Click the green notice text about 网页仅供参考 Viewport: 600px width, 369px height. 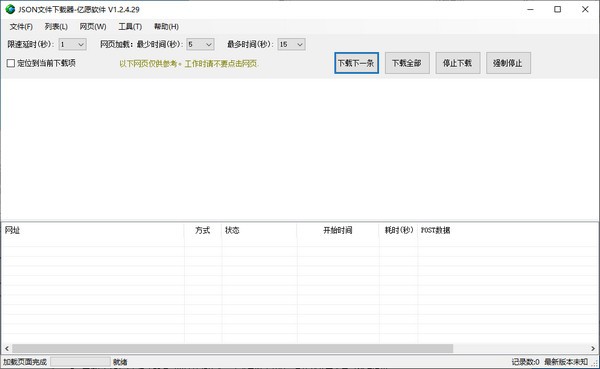tap(189, 64)
